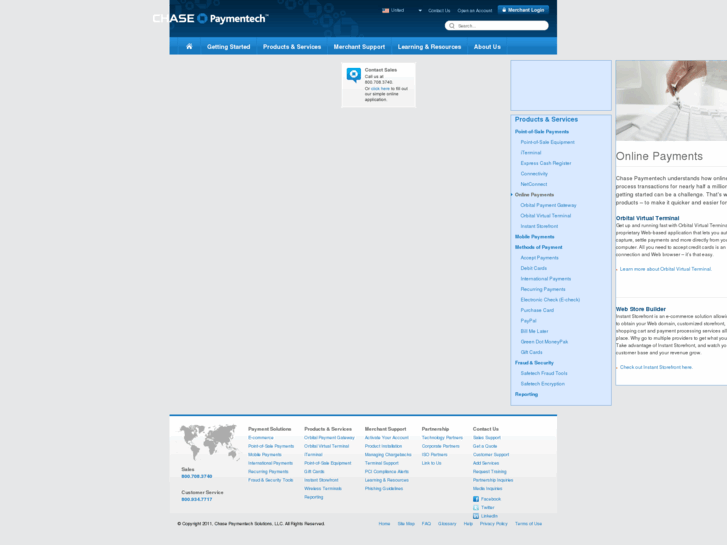
Task: Open Learning & Resources in the navigation bar
Action: (429, 47)
